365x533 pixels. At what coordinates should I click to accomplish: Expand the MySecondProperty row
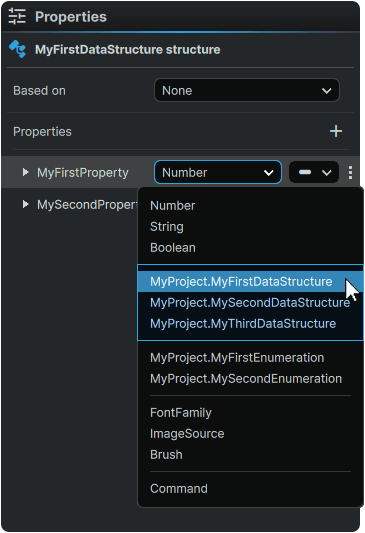click(25, 204)
